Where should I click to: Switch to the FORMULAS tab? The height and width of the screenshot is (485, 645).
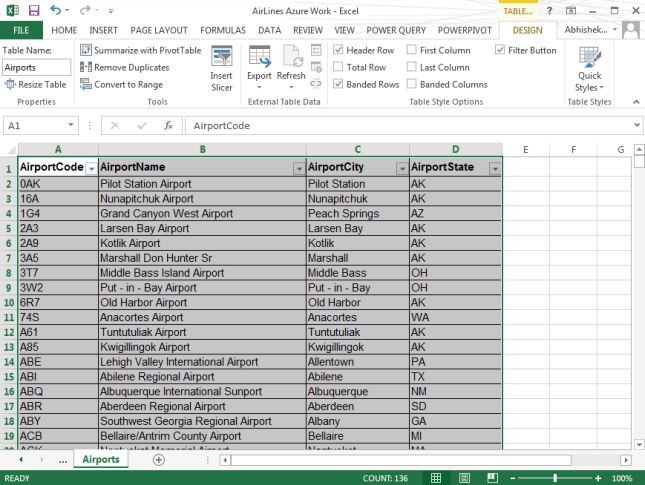tap(223, 30)
